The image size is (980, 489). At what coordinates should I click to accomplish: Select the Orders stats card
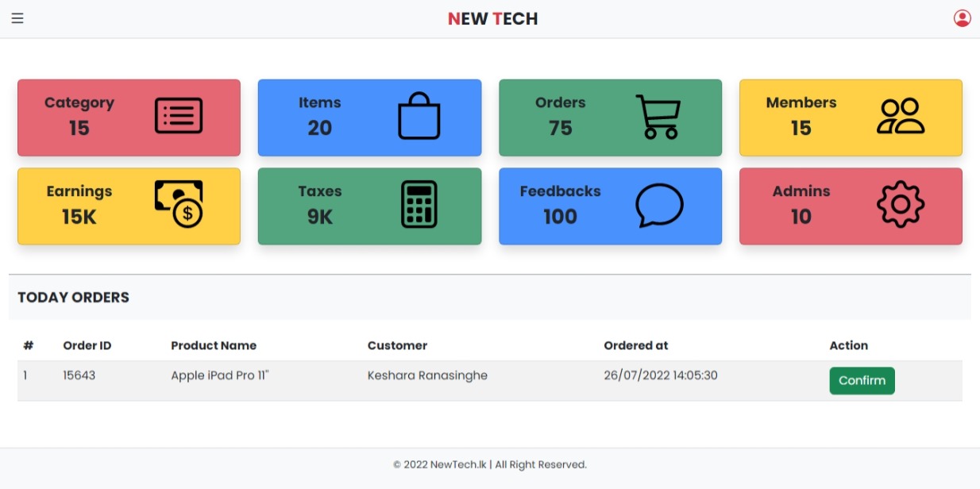610,117
